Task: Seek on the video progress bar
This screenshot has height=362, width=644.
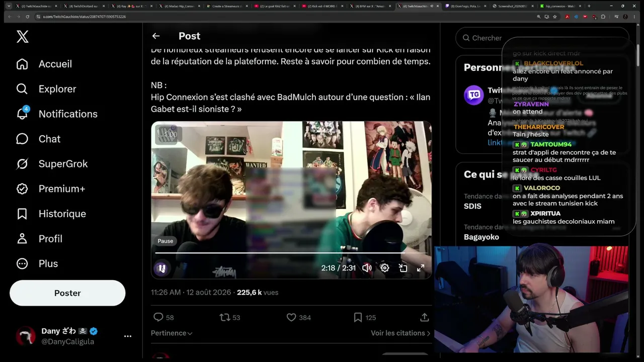Action: point(291,252)
